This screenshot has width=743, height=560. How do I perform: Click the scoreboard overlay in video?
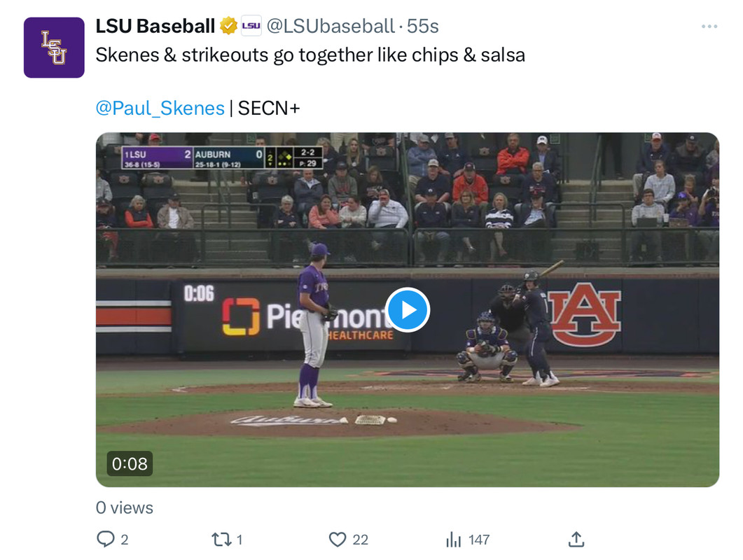(222, 157)
